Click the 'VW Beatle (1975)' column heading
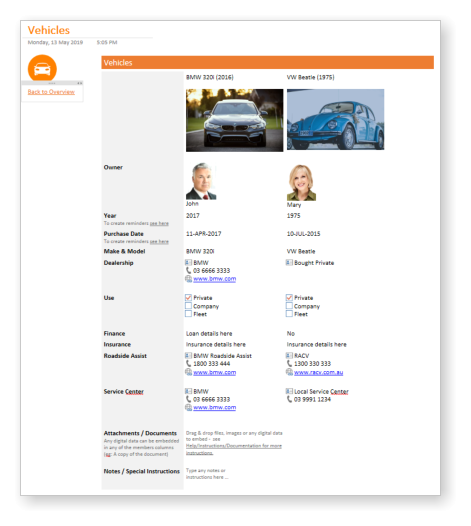The image size is (471, 526). point(310,77)
